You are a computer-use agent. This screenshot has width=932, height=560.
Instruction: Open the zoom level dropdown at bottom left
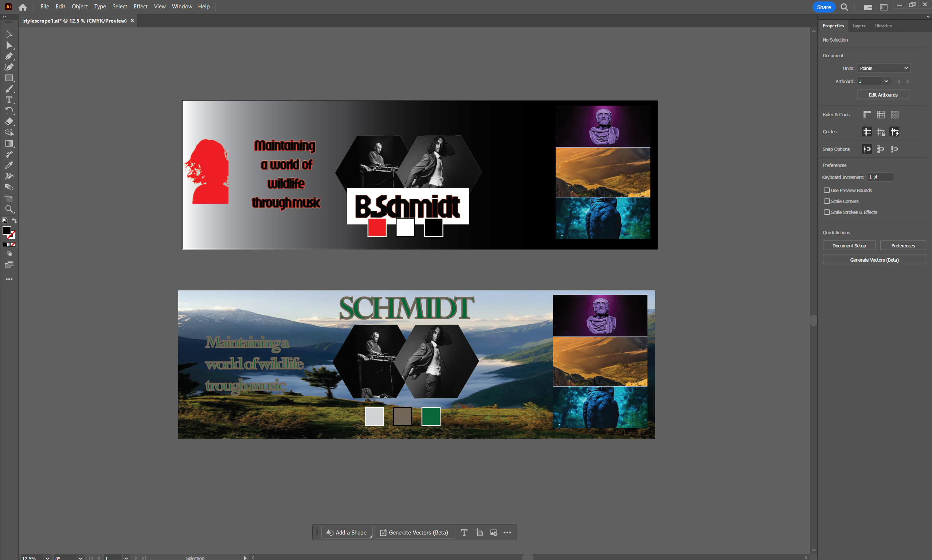coord(47,558)
